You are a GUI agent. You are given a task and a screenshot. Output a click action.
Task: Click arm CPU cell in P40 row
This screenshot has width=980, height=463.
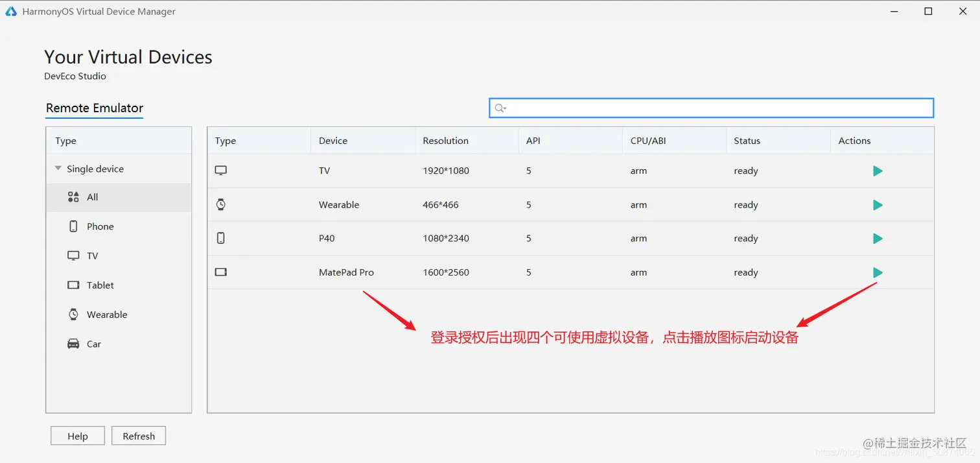tap(638, 239)
